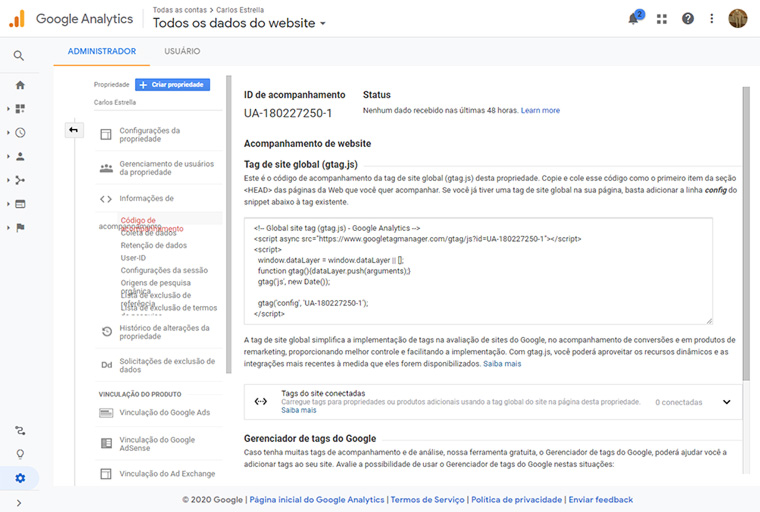Switch to the ADMINISTRADOR tab
The width and height of the screenshot is (760, 512).
(x=102, y=51)
